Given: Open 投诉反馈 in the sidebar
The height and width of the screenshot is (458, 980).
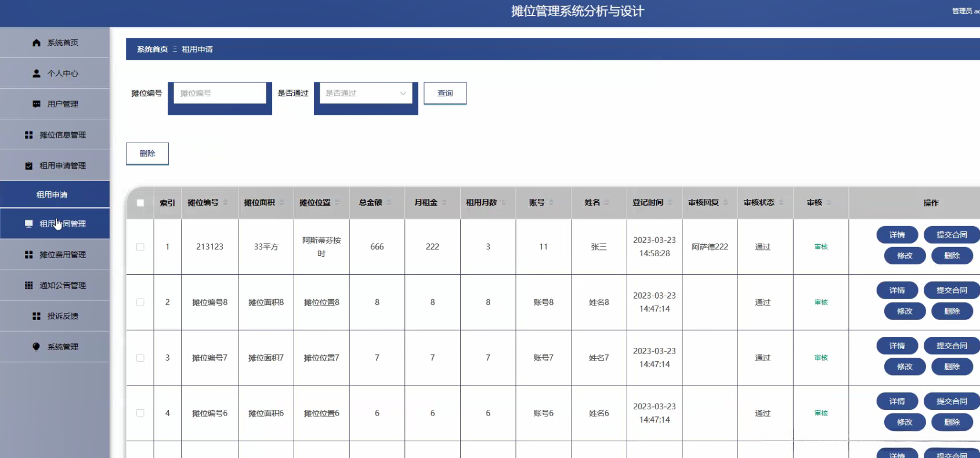Looking at the screenshot, I should click(x=55, y=316).
